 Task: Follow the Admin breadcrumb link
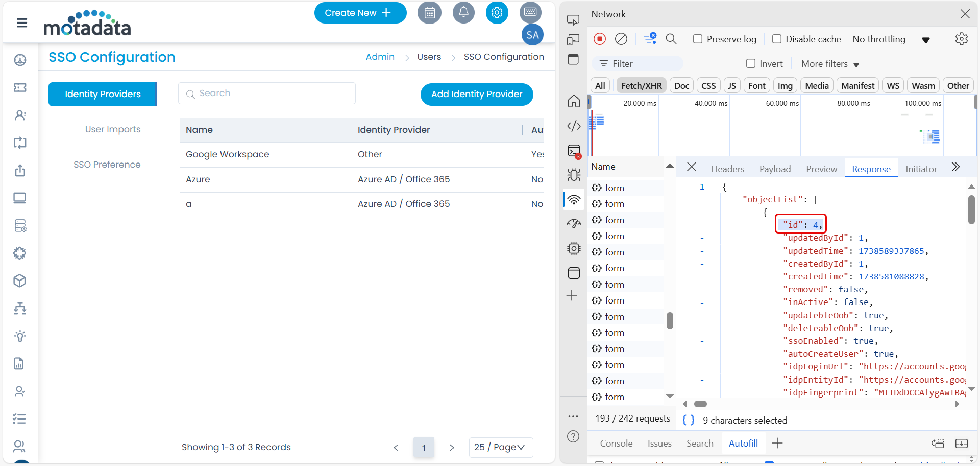click(380, 57)
